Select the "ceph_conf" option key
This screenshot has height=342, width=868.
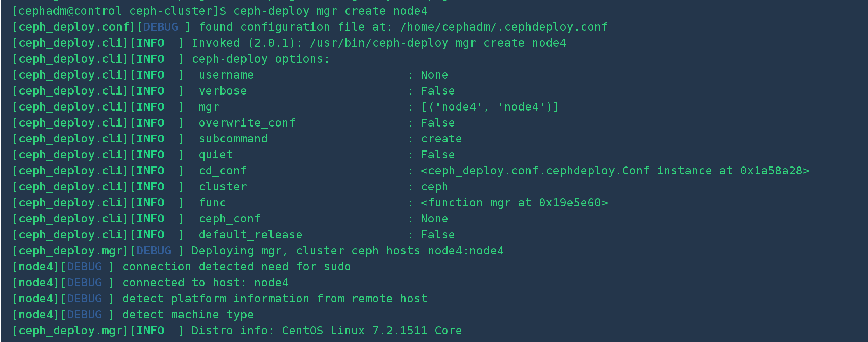coord(230,219)
